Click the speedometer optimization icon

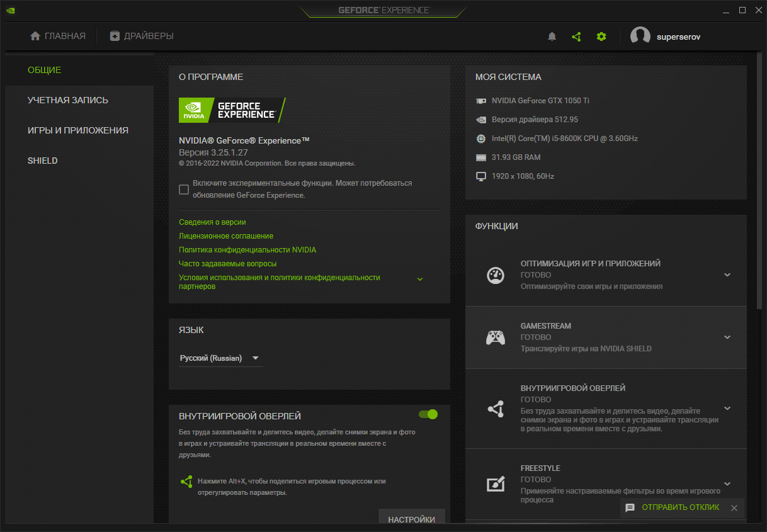[x=496, y=275]
